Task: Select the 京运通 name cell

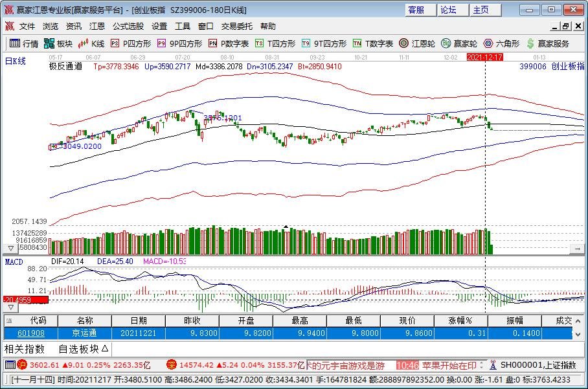Action: pos(85,333)
